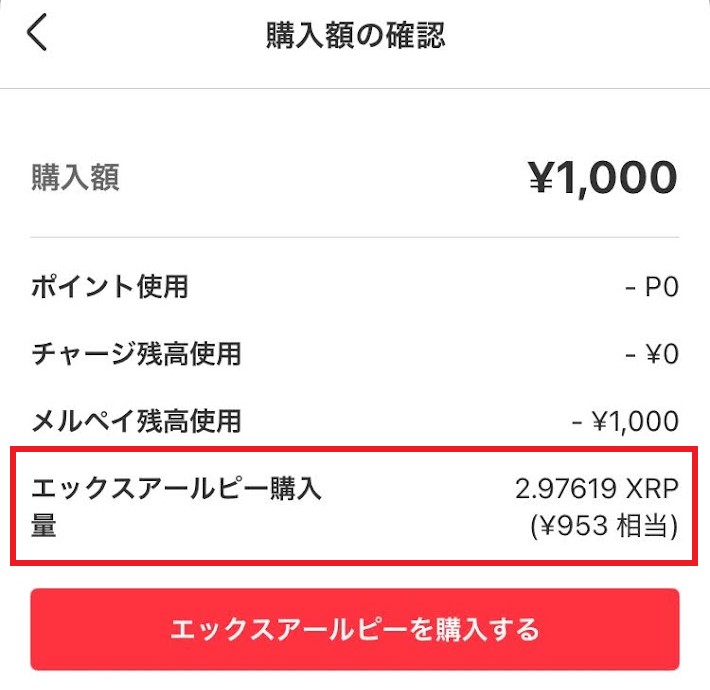Image resolution: width=710 pixels, height=690 pixels.
Task: Go back using the left chevron arrow
Action: click(37, 32)
